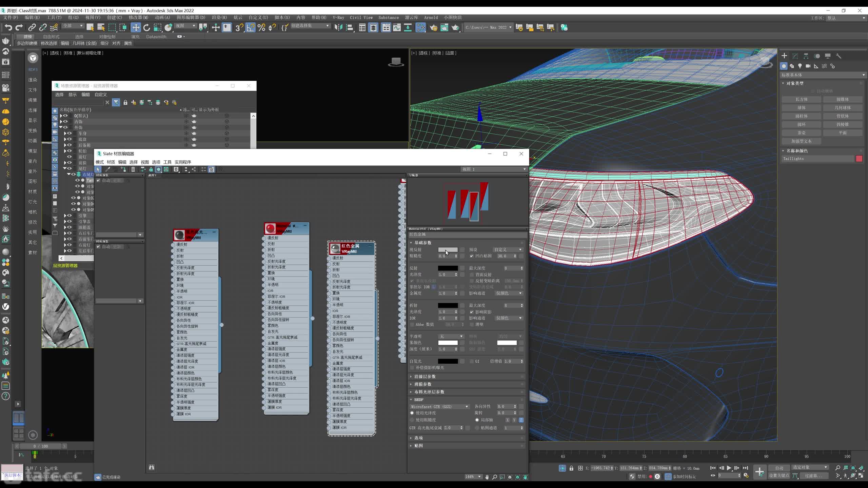
Task: Click the Taillights object name field
Action: pyautogui.click(x=817, y=159)
